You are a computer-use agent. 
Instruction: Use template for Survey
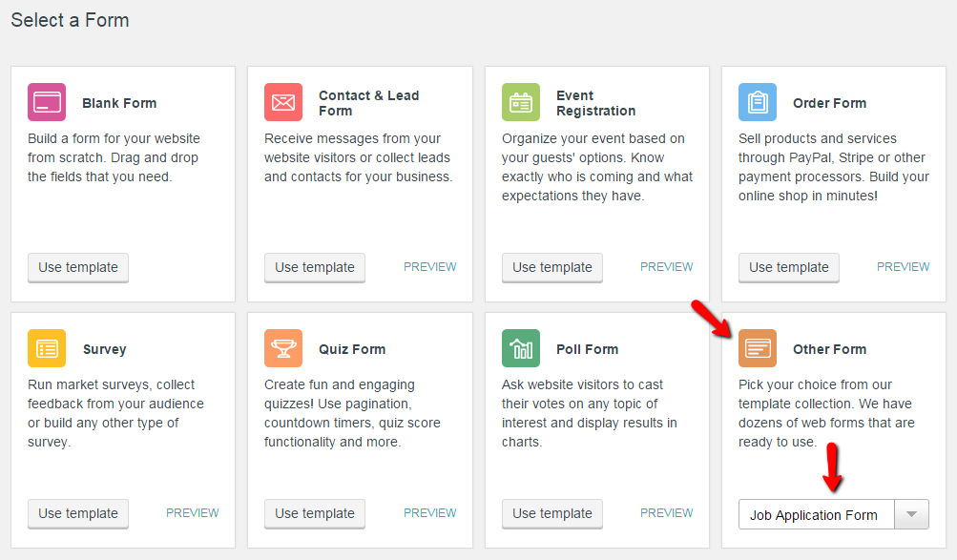point(78,513)
